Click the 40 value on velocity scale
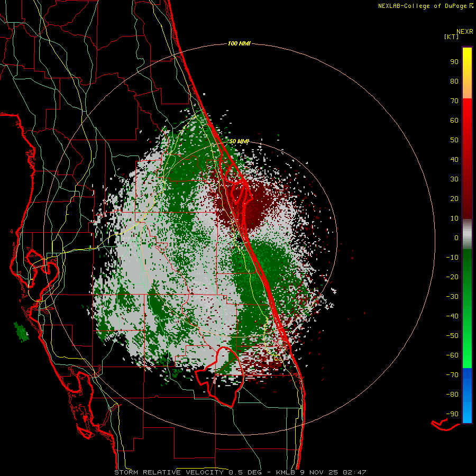This screenshot has width=476, height=476. (454, 160)
